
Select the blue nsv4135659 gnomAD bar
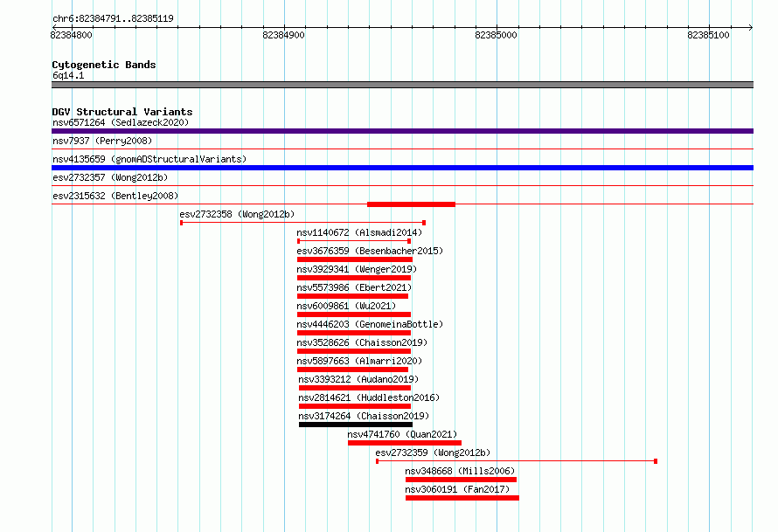pyautogui.click(x=402, y=168)
